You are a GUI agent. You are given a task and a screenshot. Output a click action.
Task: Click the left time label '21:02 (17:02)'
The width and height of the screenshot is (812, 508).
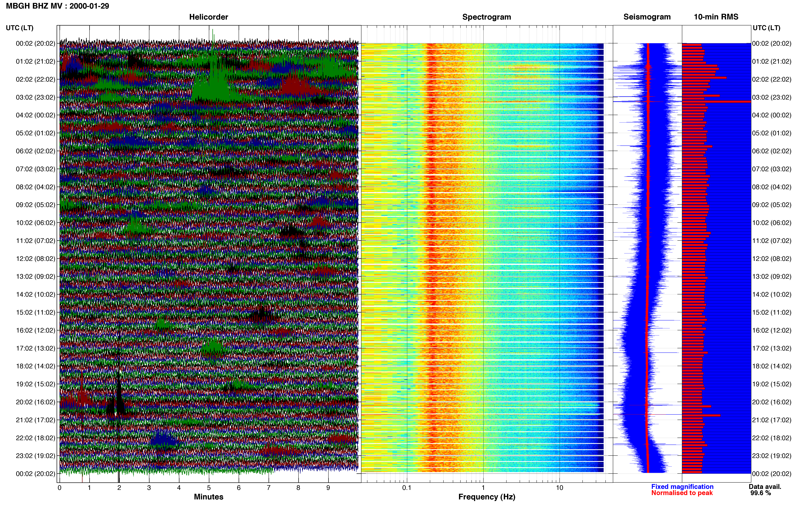pyautogui.click(x=36, y=420)
